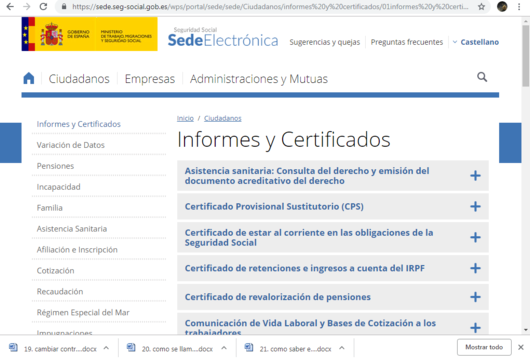This screenshot has width=530, height=360.
Task: Expand retenciones IRPF plus icon
Action: [x=475, y=268]
